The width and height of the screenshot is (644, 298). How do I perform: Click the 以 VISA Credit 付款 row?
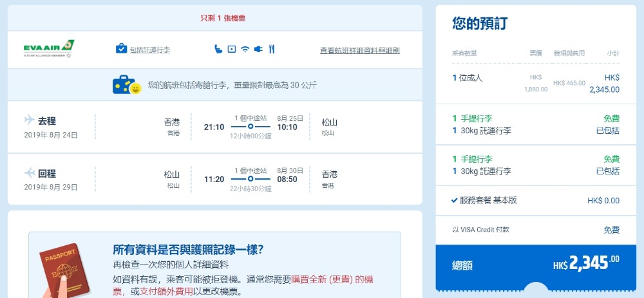tap(536, 230)
